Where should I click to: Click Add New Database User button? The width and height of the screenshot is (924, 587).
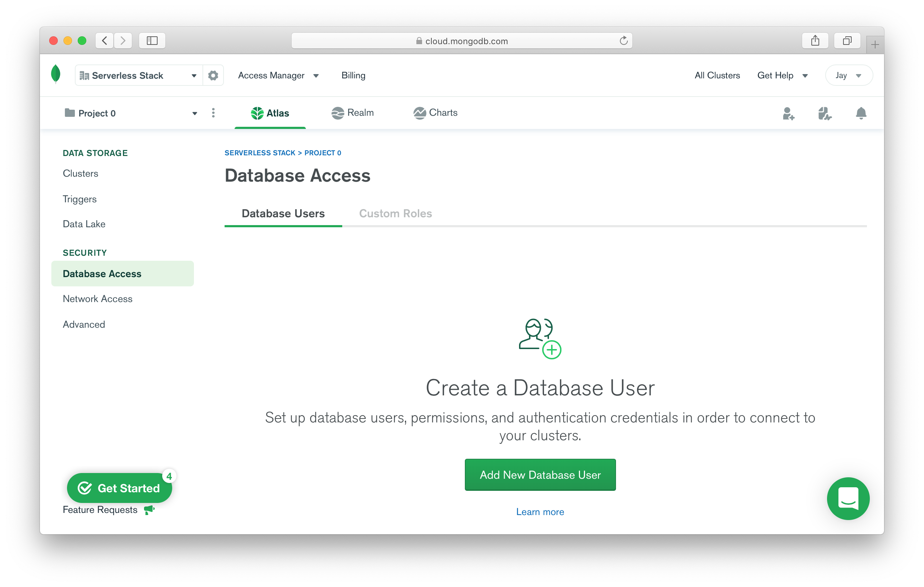click(x=539, y=474)
